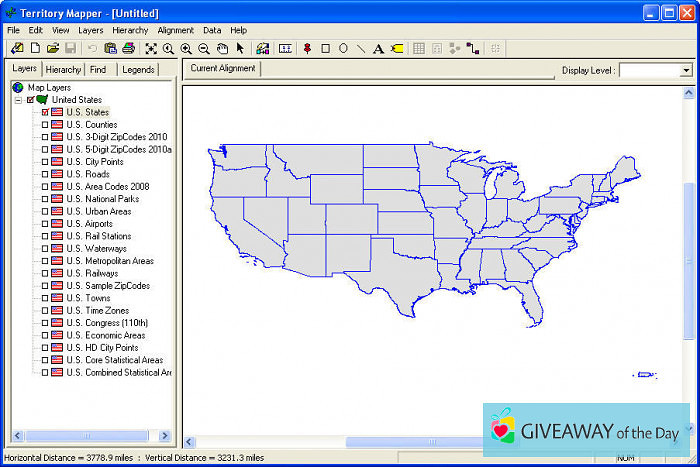Click the red pushpin tool
Image resolution: width=700 pixels, height=467 pixels.
pyautogui.click(x=307, y=48)
